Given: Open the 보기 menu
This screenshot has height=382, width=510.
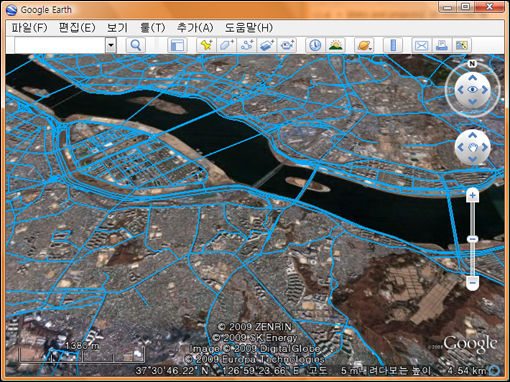Looking at the screenshot, I should click(117, 28).
